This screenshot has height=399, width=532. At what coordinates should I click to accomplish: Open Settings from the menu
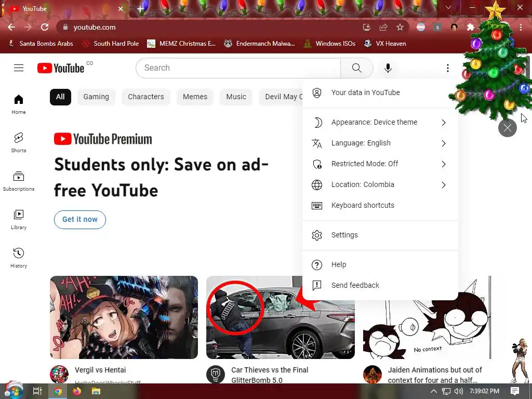coord(380,235)
